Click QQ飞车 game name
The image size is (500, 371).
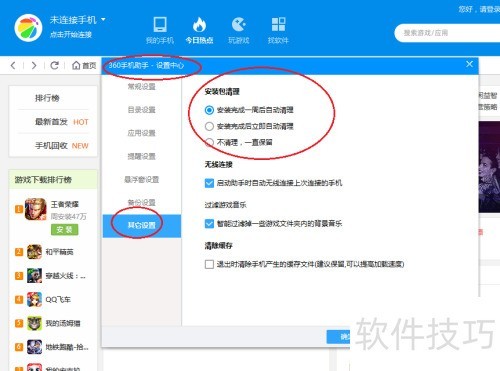tap(58, 300)
